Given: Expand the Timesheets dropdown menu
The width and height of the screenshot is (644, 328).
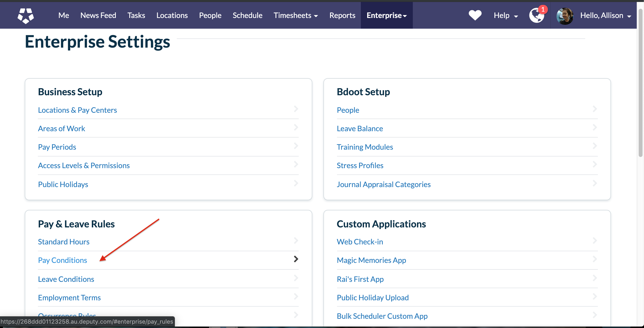Looking at the screenshot, I should coord(296,16).
